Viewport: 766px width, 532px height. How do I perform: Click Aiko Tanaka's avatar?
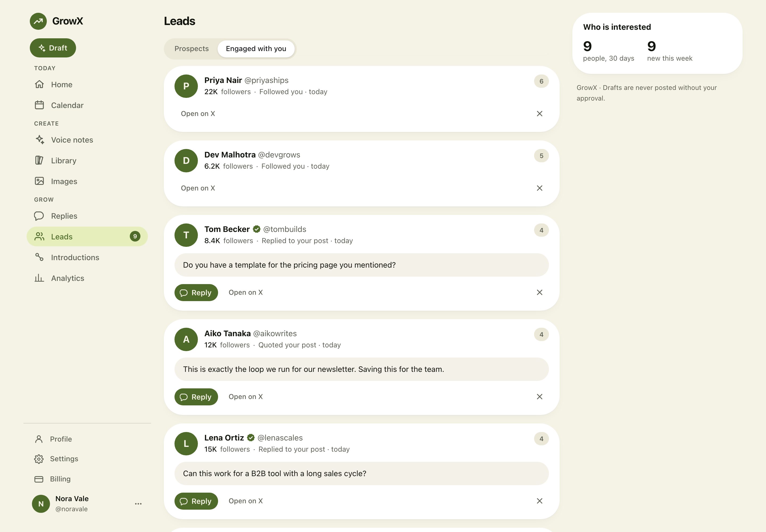click(x=186, y=339)
